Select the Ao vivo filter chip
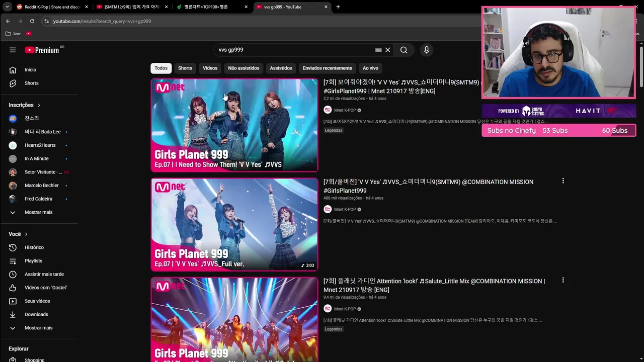This screenshot has height=362, width=644. pyautogui.click(x=370, y=68)
